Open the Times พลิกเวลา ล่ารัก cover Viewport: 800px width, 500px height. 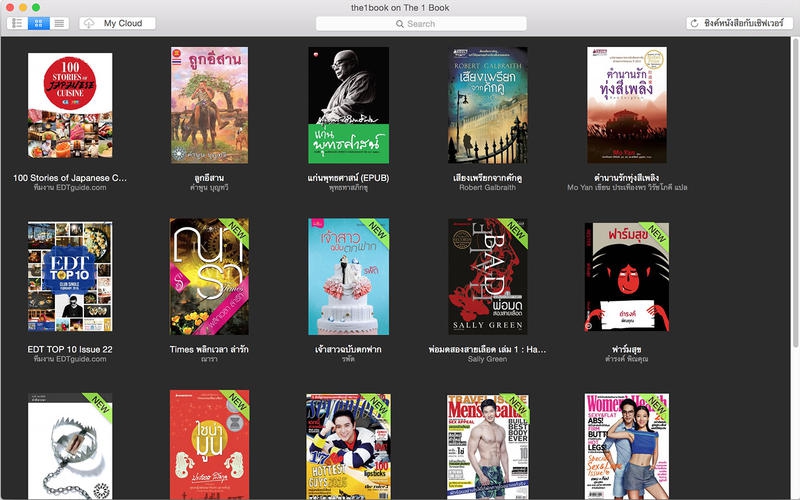pyautogui.click(x=209, y=277)
